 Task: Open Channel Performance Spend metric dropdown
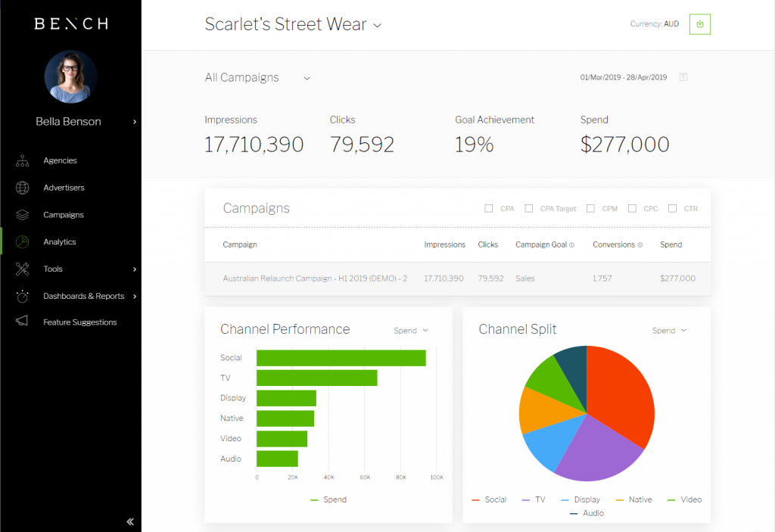pos(411,330)
